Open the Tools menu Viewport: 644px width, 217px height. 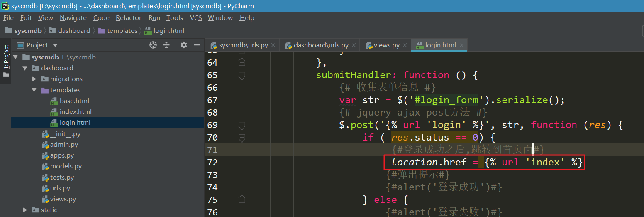[175, 17]
